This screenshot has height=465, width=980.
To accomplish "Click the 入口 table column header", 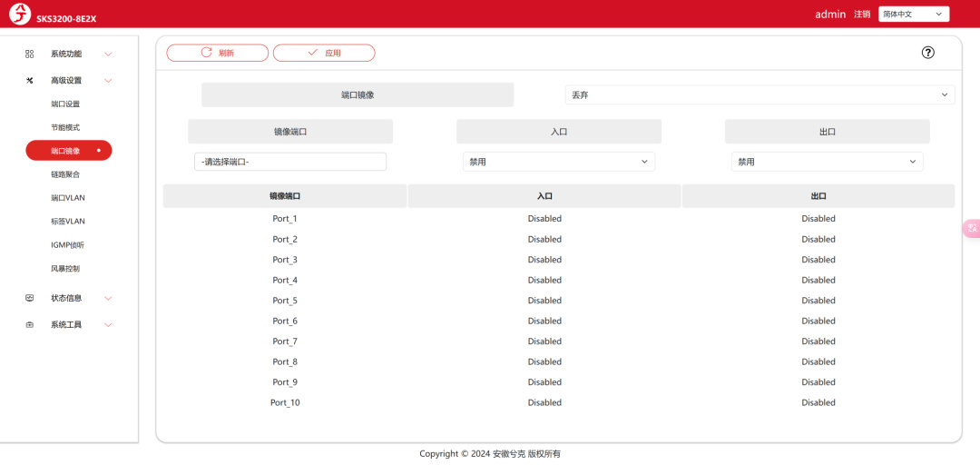I will [544, 196].
